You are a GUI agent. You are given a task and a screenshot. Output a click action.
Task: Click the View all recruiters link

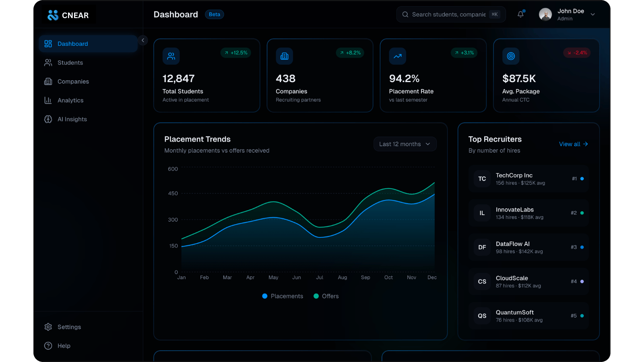click(x=573, y=144)
